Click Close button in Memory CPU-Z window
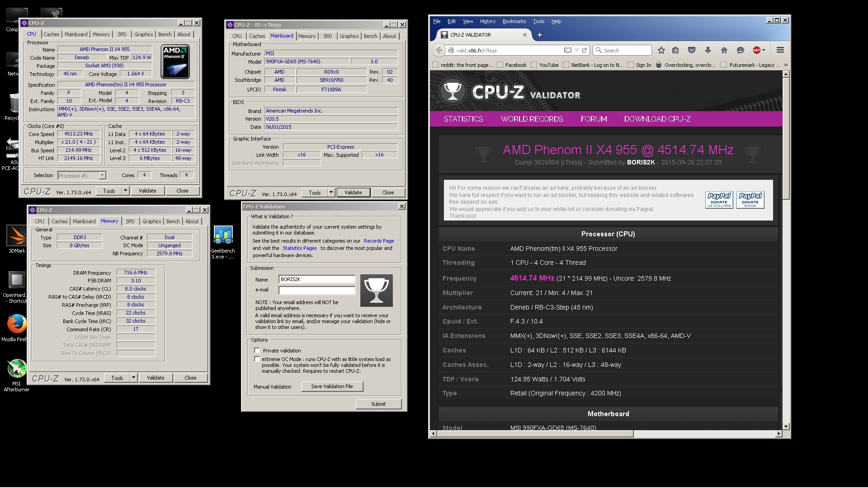Image resolution: width=868 pixels, height=488 pixels. click(x=190, y=378)
